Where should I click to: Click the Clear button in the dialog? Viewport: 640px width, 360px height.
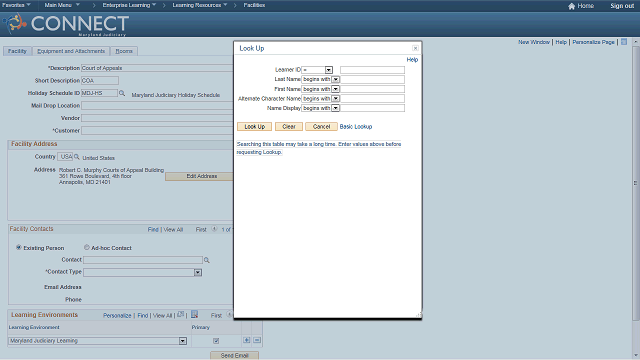pyautogui.click(x=289, y=127)
